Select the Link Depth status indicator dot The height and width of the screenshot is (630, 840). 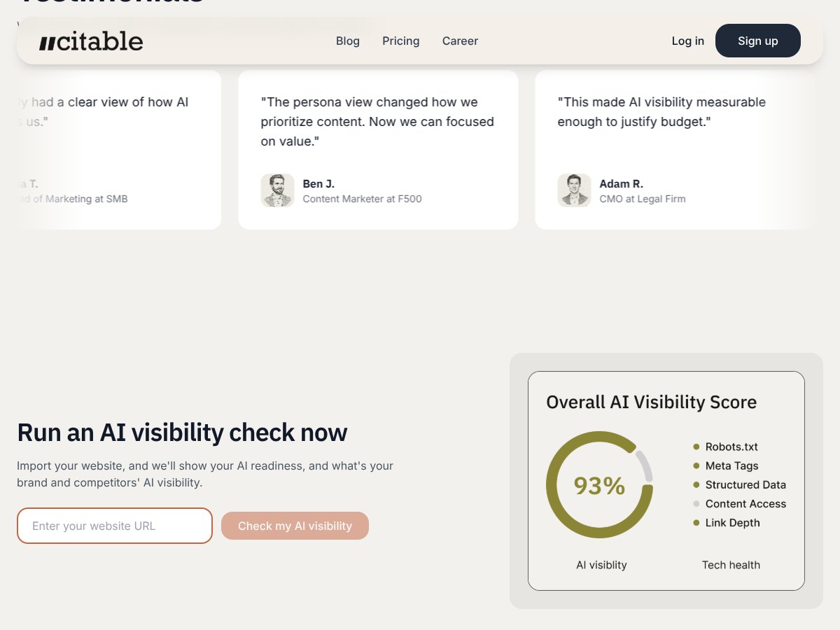coord(695,522)
